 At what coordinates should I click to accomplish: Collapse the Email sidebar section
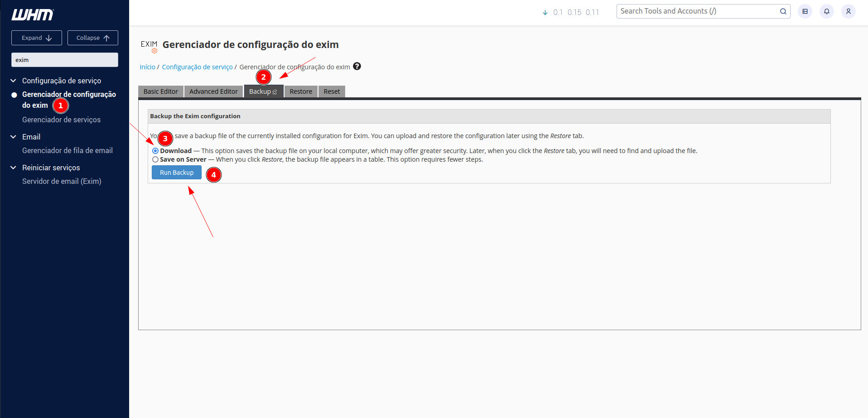click(x=14, y=137)
